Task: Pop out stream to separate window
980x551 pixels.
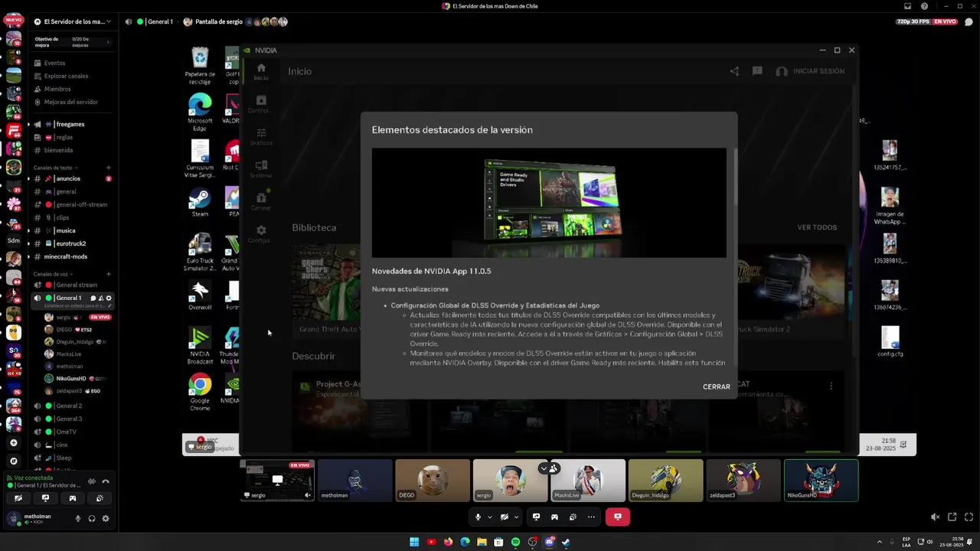Action: (x=952, y=517)
